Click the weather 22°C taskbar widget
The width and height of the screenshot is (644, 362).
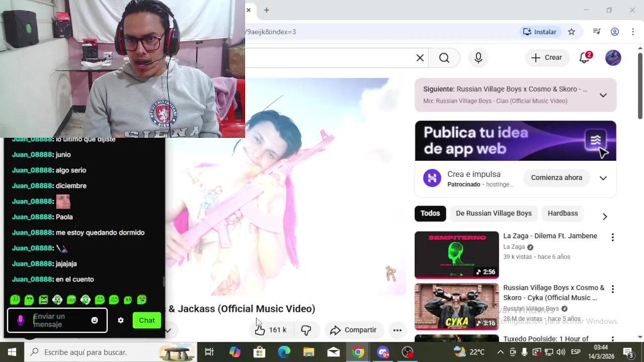(x=469, y=352)
